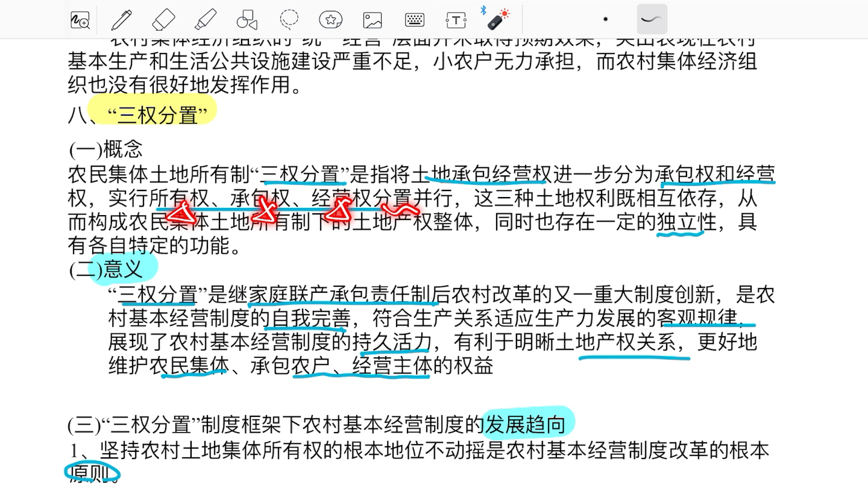Click the underlined phrase 客观规律
868x488 pixels.
click(697, 318)
